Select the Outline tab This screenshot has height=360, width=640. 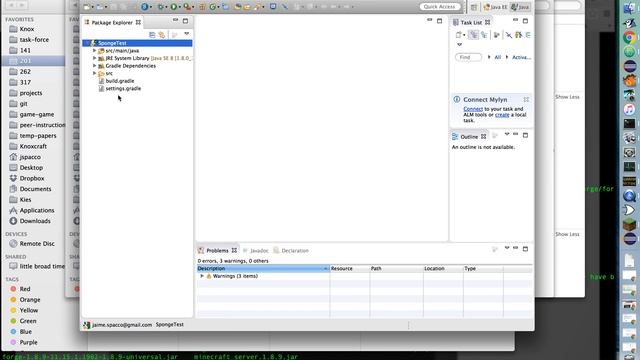click(469, 136)
